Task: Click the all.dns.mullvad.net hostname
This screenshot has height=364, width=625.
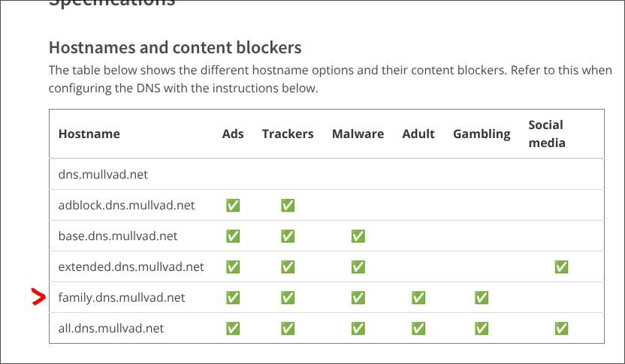Action: tap(111, 329)
